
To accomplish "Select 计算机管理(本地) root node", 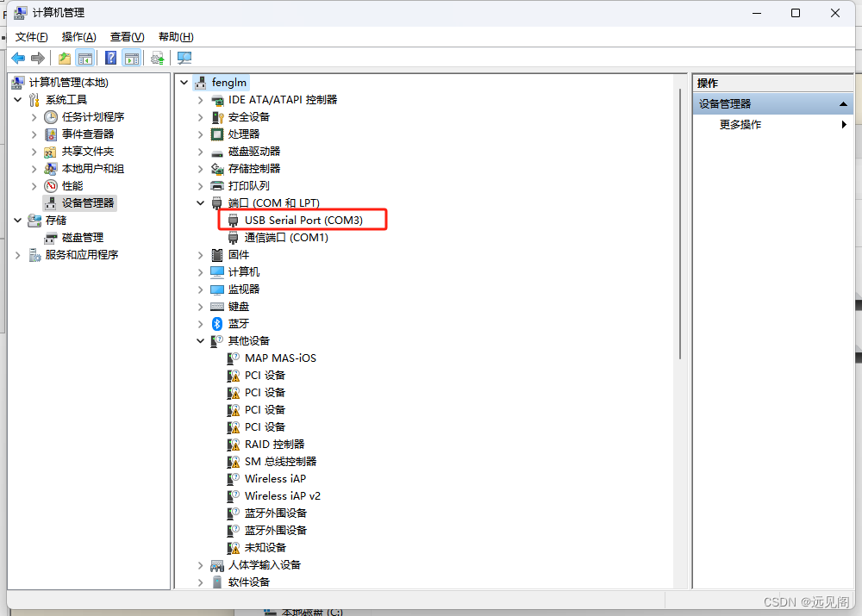I will [69, 83].
